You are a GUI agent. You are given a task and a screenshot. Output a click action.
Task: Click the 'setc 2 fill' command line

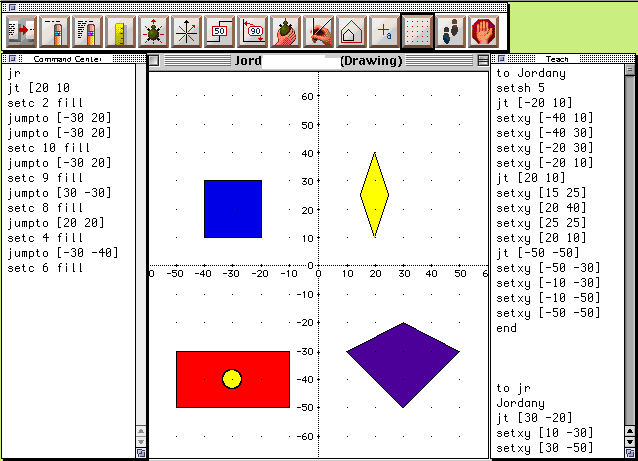45,103
